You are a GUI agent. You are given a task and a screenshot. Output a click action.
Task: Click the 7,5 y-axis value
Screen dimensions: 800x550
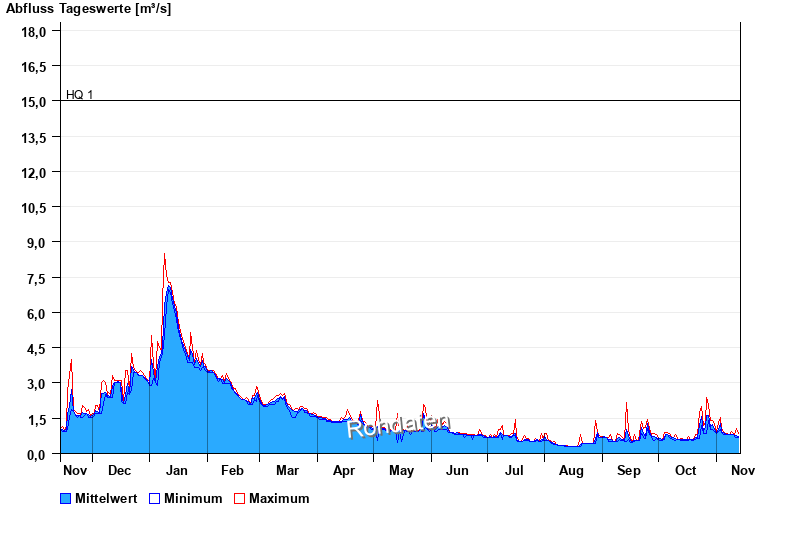pyautogui.click(x=37, y=278)
